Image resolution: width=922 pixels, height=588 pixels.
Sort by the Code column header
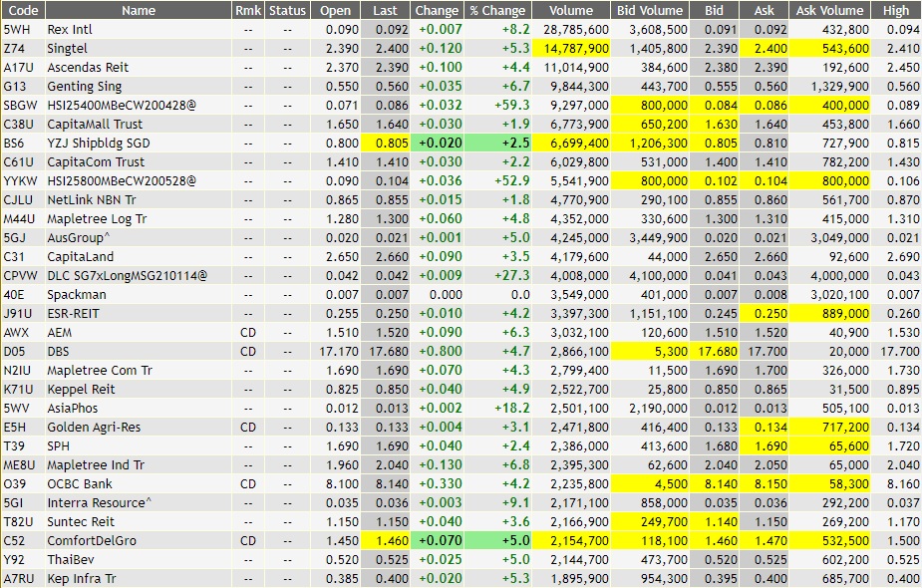[23, 11]
